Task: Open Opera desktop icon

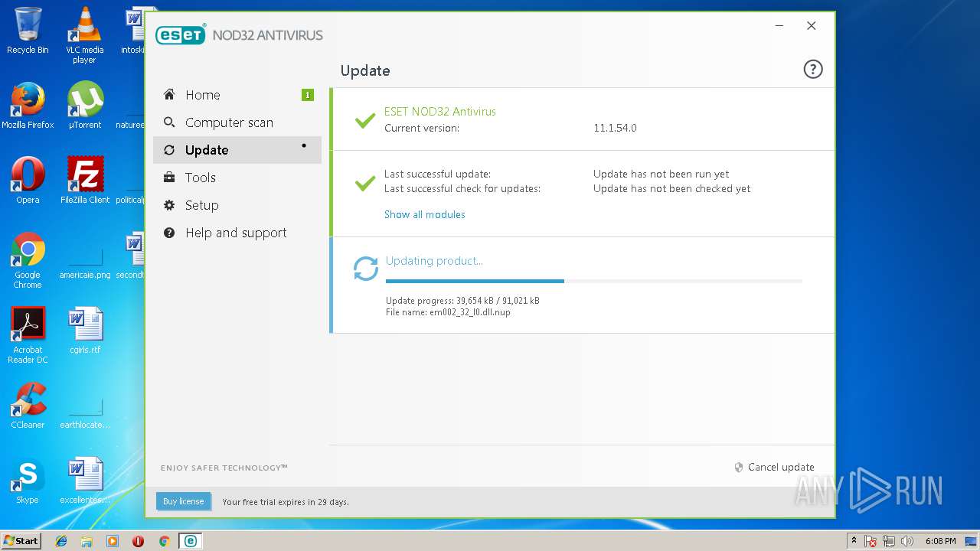Action: pos(28,181)
